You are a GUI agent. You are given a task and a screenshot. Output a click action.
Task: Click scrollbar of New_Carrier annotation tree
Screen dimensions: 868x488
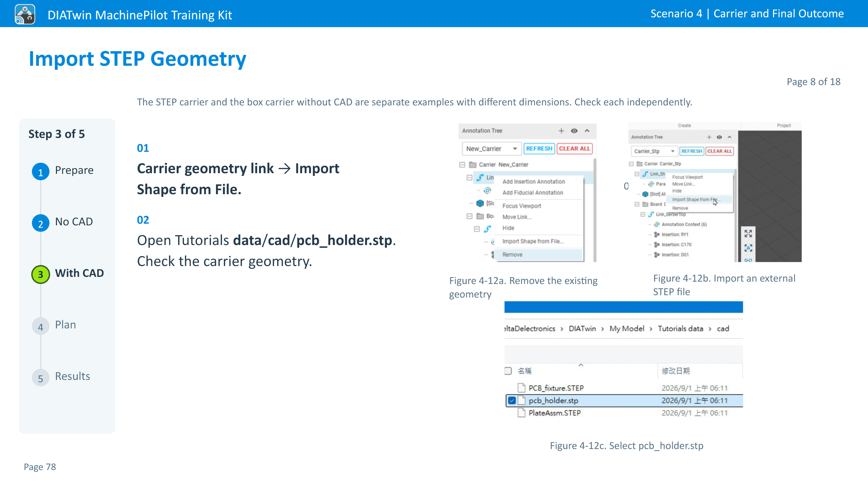click(x=595, y=210)
